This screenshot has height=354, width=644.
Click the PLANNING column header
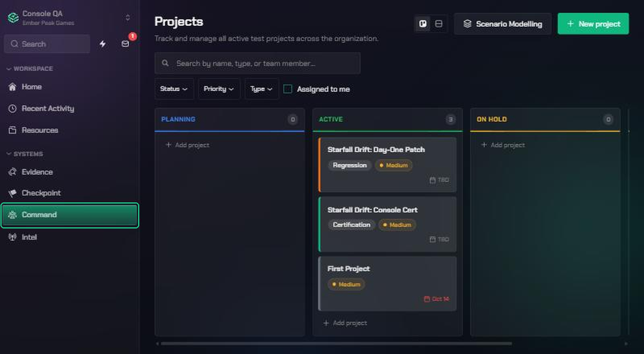[x=178, y=120]
